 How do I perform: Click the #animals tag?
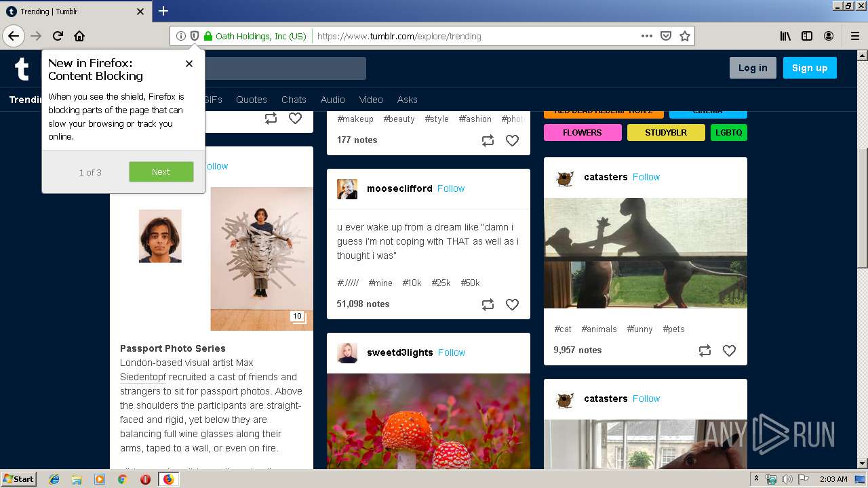pos(599,329)
